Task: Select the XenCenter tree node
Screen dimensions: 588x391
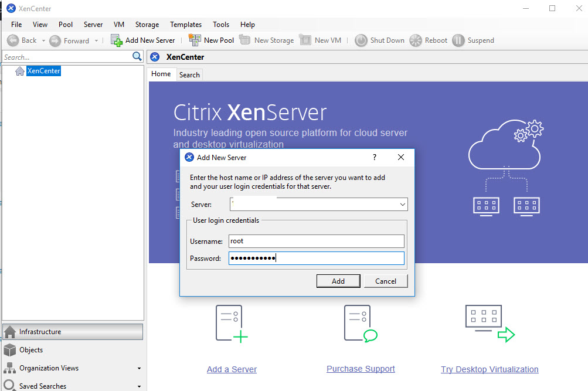Action: tap(43, 71)
